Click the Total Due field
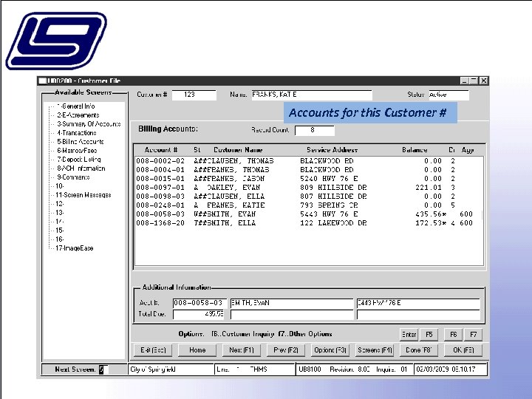The image size is (532, 399). point(199,314)
